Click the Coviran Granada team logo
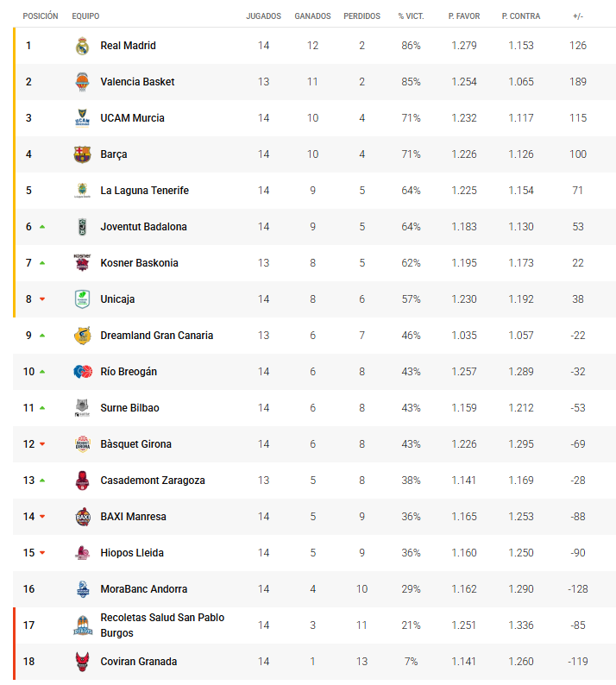The image size is (616, 685). tap(82, 662)
